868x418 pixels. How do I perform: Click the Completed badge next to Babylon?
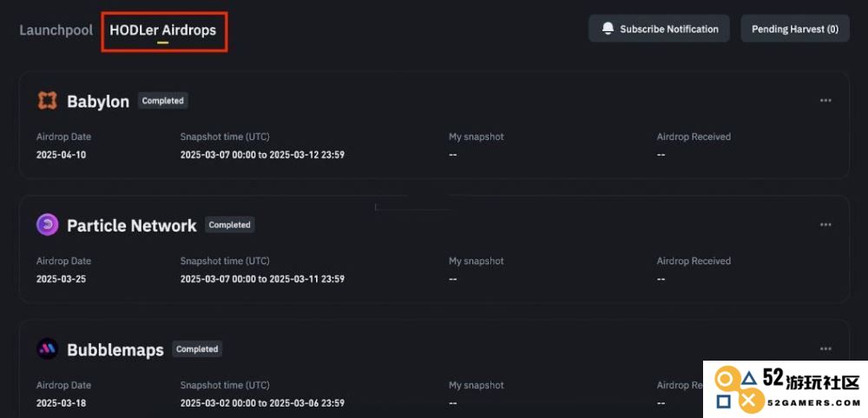coord(163,101)
